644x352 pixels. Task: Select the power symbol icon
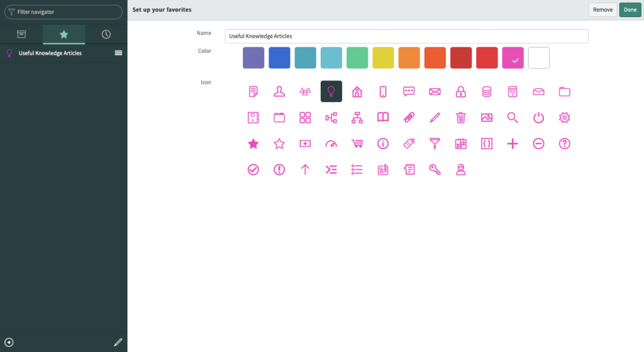click(538, 118)
